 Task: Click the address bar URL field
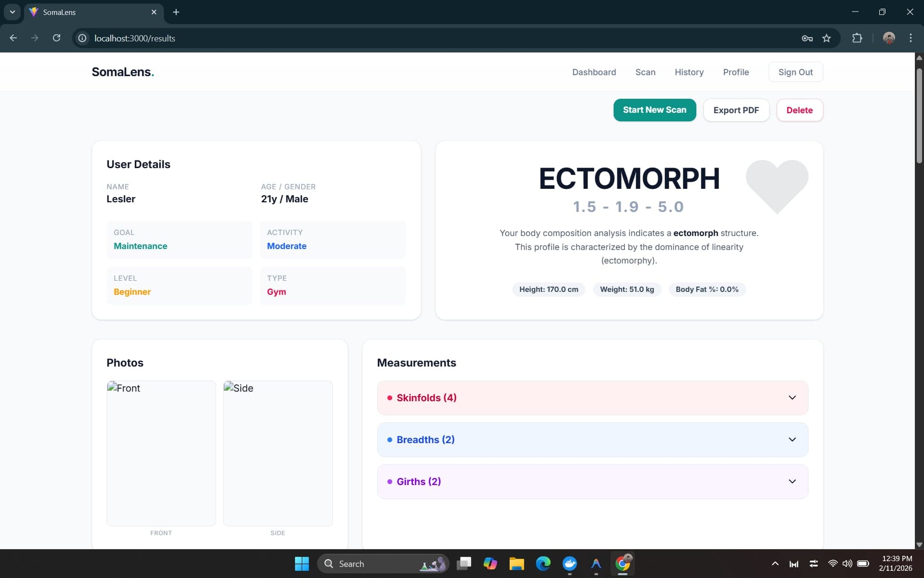[433, 38]
